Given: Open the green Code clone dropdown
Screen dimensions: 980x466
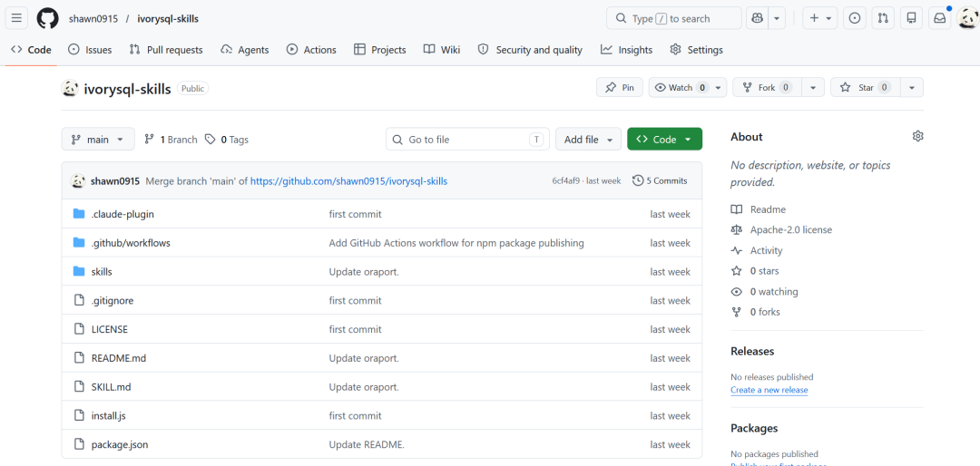Looking at the screenshot, I should (x=664, y=140).
